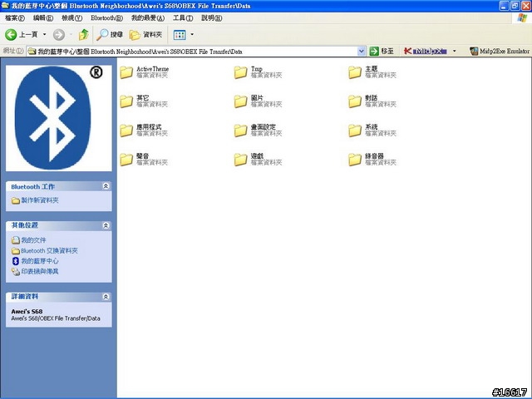Open the 檢視(V) menu
Screen dimensions: 532x399
coord(71,18)
